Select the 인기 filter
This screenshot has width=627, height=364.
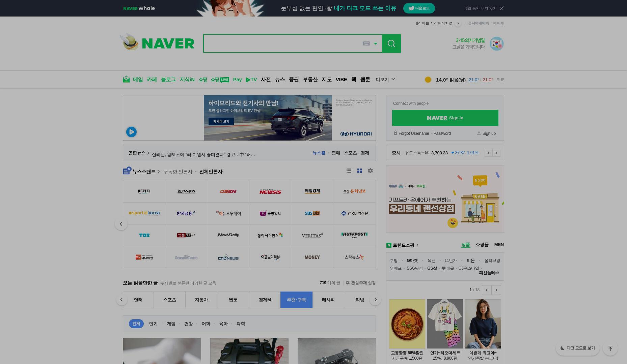click(153, 324)
